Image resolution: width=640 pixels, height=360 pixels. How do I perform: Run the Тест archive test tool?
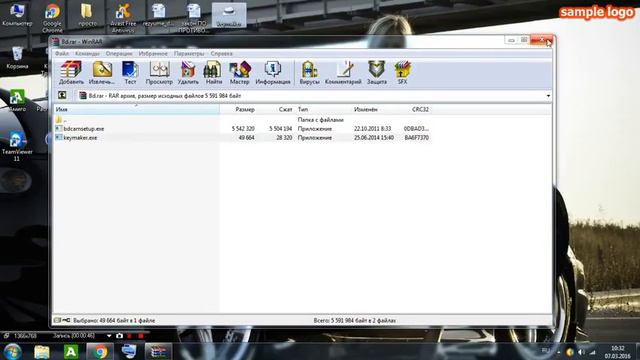(x=130, y=73)
